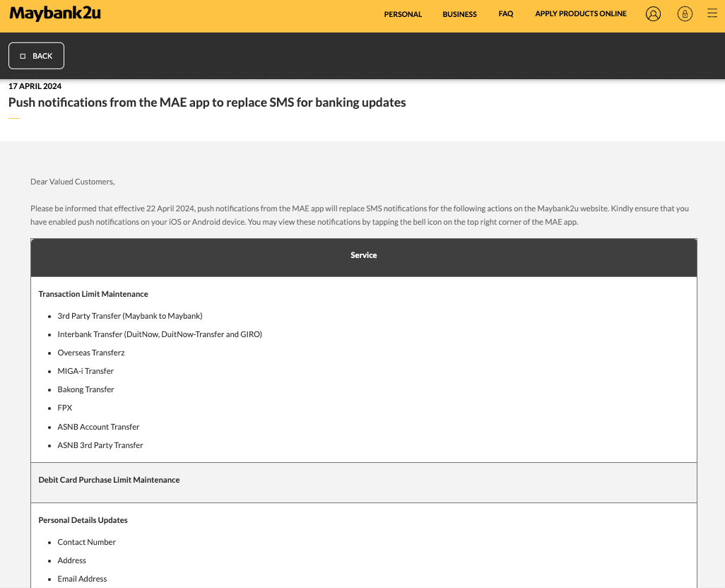Click the push notifications article headline
The height and width of the screenshot is (588, 725).
point(207,102)
